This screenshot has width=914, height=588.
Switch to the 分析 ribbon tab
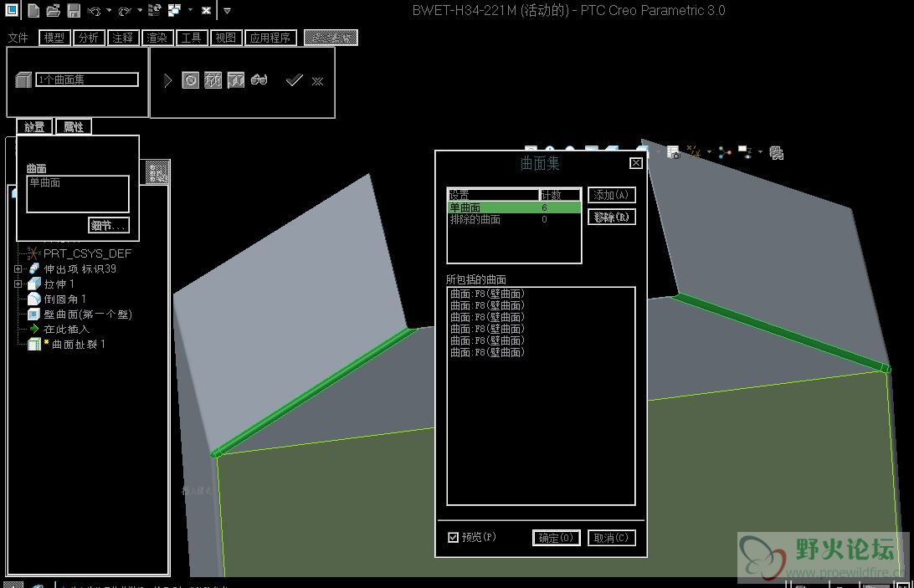[x=89, y=38]
